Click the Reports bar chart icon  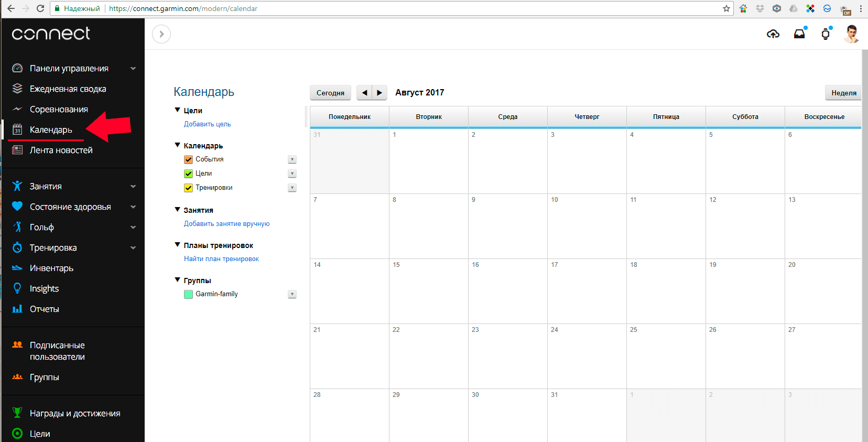click(x=17, y=309)
